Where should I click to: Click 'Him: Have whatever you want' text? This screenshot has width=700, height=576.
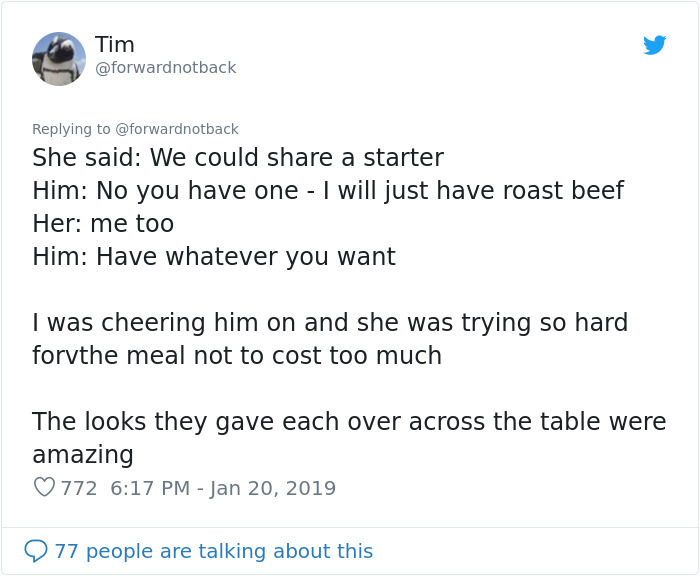point(213,256)
